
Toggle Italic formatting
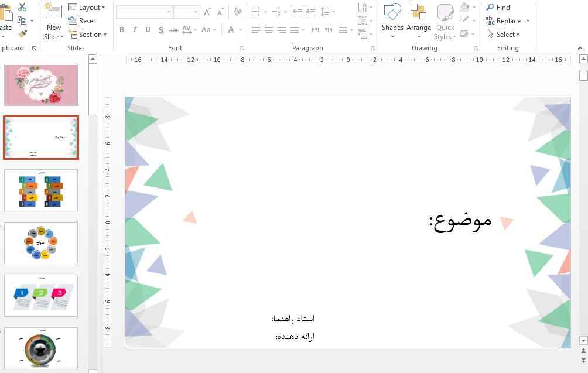click(x=135, y=30)
